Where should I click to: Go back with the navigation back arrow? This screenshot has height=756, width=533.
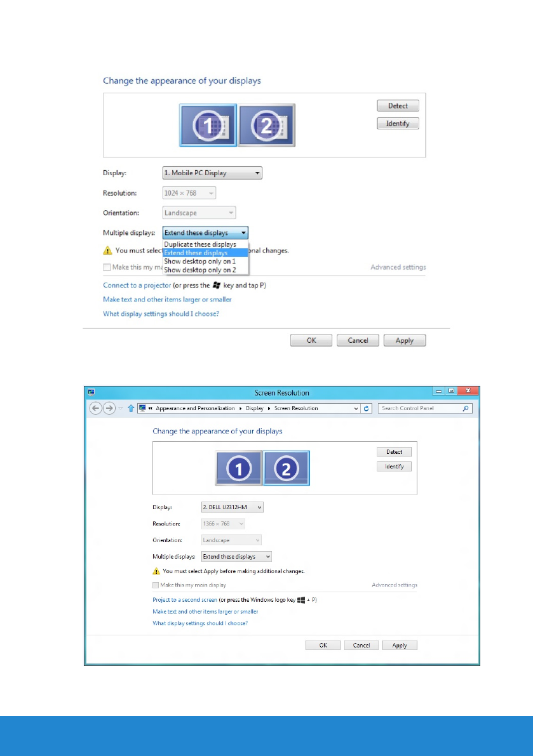tap(97, 408)
